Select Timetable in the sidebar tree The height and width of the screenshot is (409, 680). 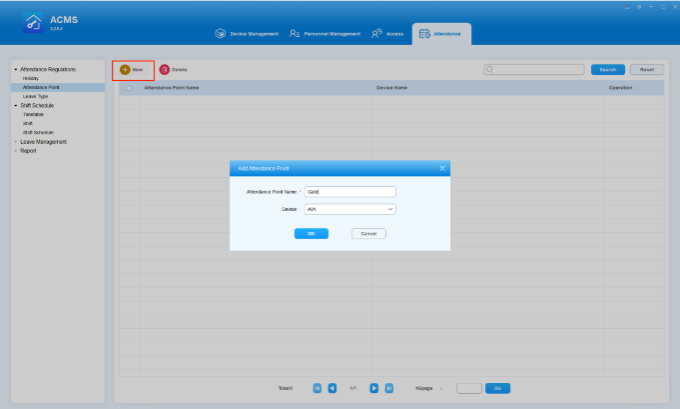[33, 114]
